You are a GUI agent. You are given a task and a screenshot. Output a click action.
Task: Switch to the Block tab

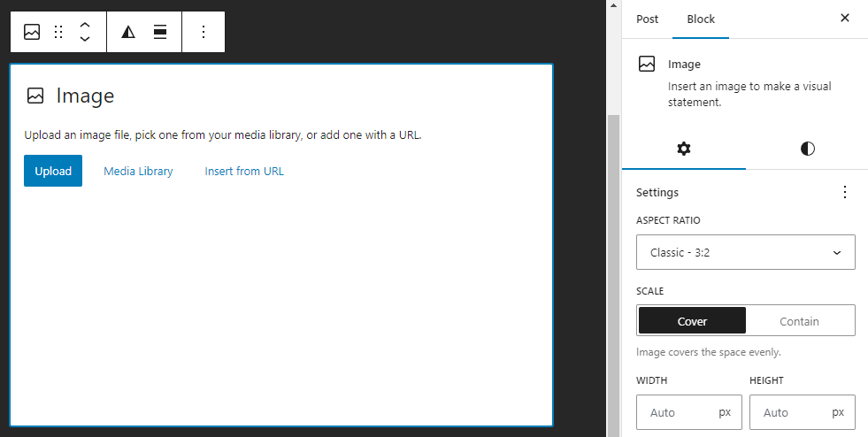tap(701, 19)
